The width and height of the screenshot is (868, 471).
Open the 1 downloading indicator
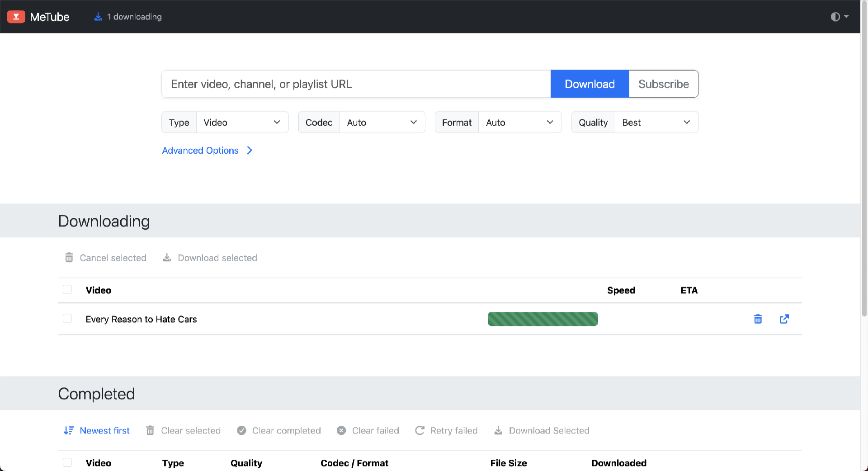[127, 17]
